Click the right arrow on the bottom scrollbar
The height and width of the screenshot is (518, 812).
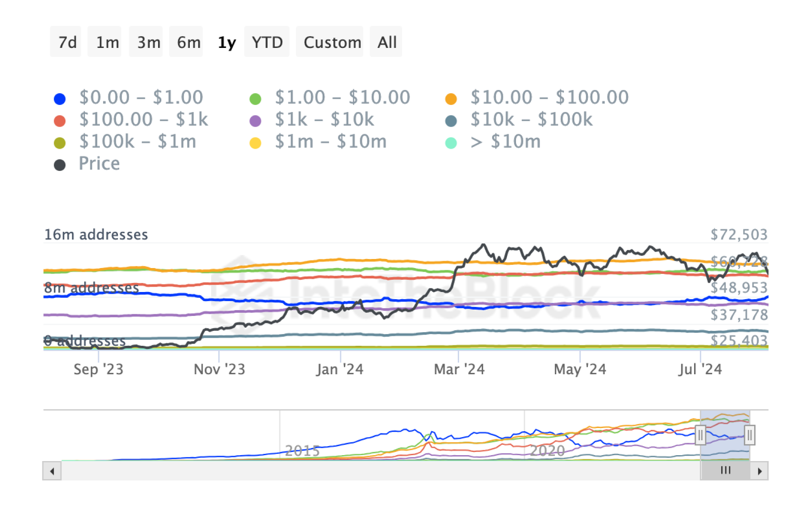point(760,470)
